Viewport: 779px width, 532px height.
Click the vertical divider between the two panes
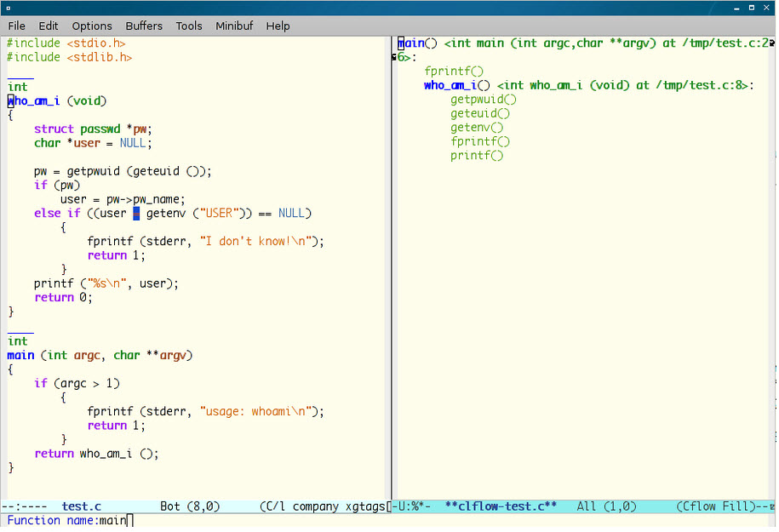click(x=392, y=255)
